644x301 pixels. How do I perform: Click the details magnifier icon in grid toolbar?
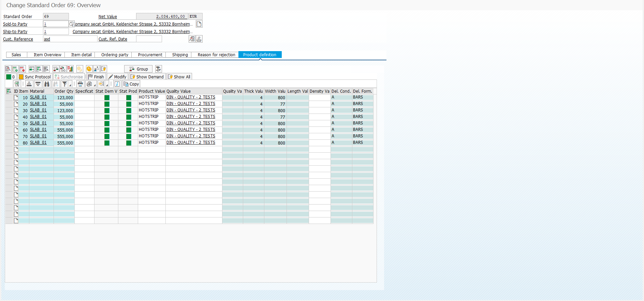(17, 84)
